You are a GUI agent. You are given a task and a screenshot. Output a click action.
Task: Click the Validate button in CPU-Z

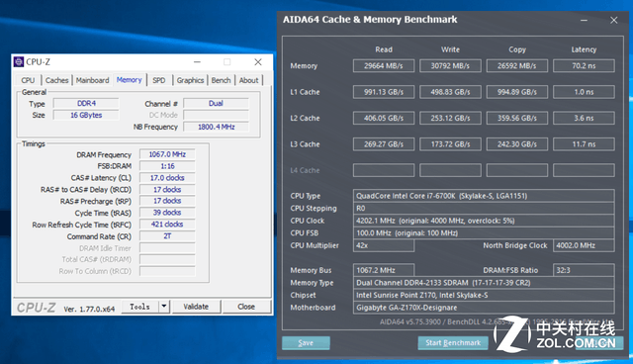[x=196, y=307]
